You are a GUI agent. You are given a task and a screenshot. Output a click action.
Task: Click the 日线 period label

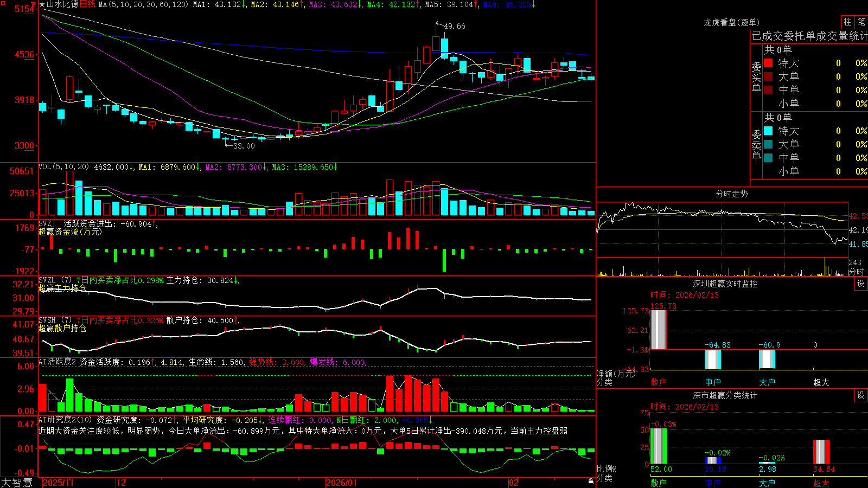tap(87, 4)
